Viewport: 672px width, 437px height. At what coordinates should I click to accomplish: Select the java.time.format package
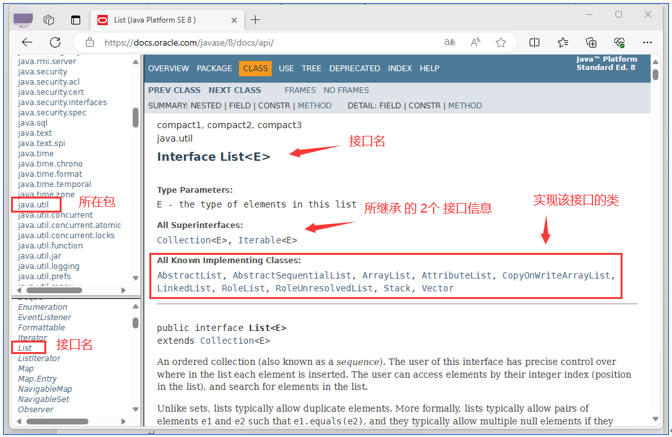[x=50, y=174]
